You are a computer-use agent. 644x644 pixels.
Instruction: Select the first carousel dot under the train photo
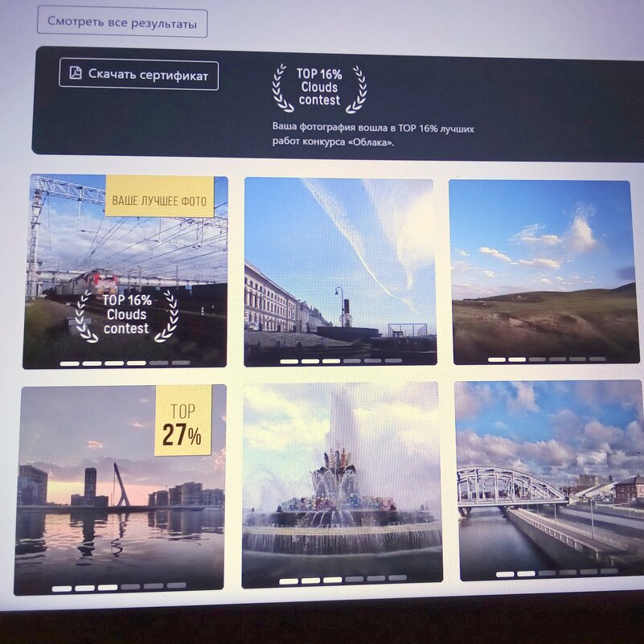[68, 363]
